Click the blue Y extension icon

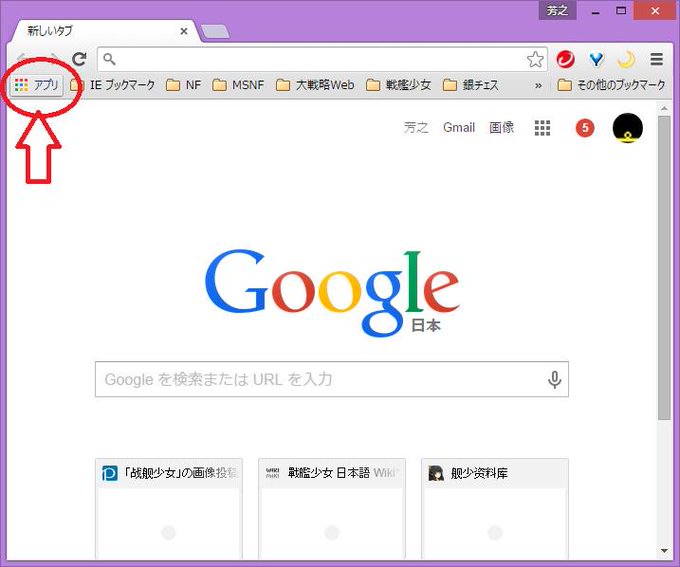coord(597,59)
